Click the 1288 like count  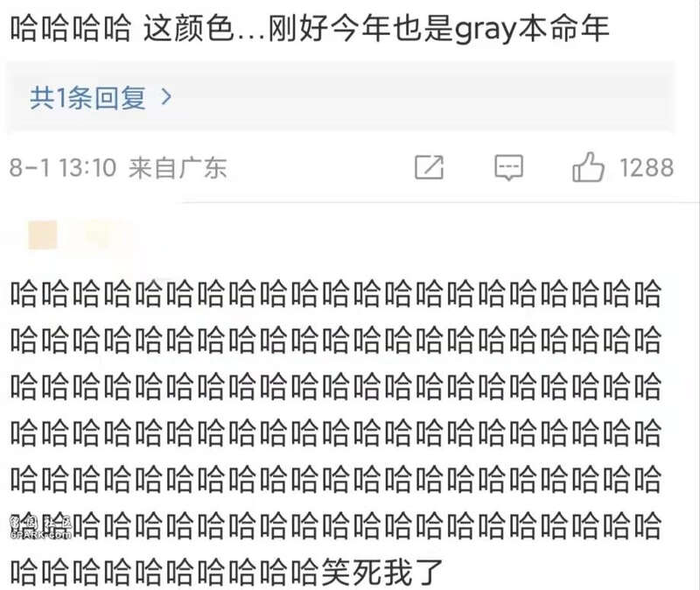[x=647, y=168]
